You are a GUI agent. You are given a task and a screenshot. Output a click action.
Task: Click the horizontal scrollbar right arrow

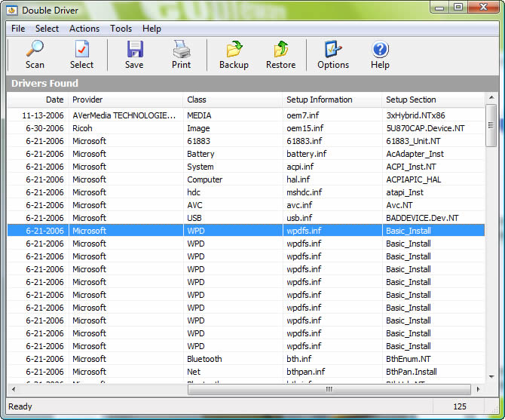click(477, 390)
